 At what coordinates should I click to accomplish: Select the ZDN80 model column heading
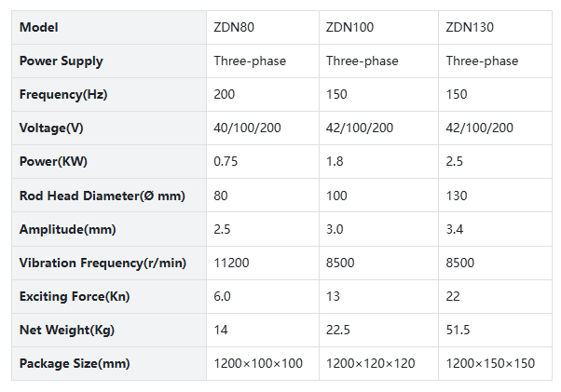[x=235, y=27]
